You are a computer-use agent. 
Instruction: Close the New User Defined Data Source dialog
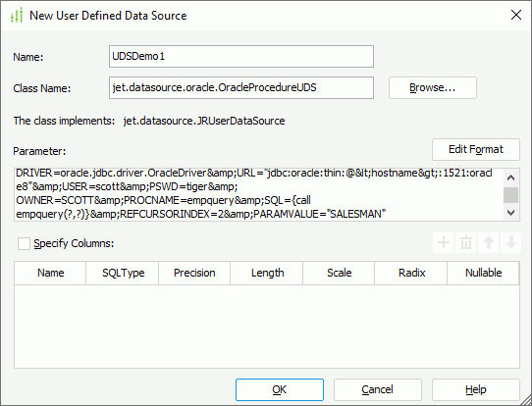point(516,15)
